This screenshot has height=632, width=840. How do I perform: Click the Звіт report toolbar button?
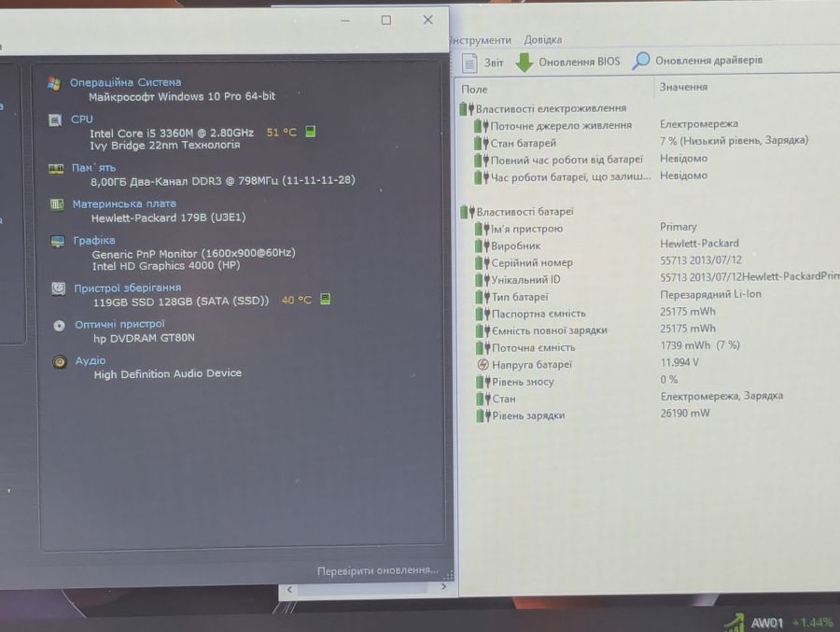[483, 63]
